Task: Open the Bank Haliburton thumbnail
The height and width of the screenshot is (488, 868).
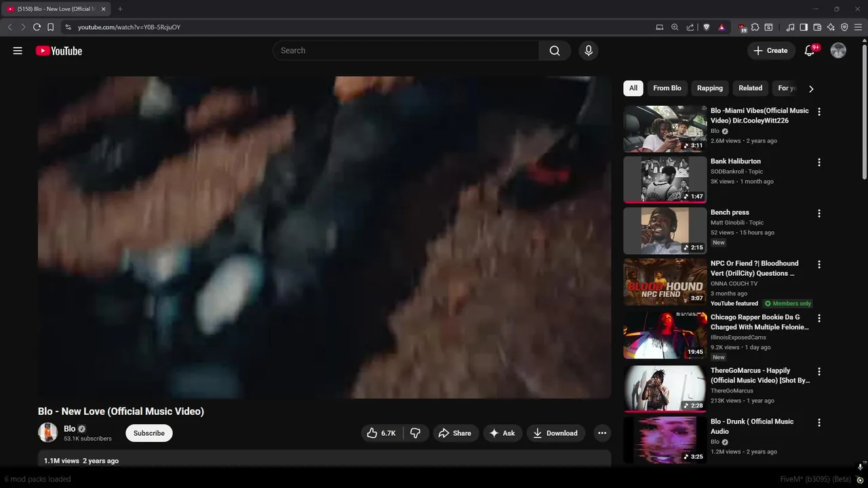Action: tap(665, 180)
